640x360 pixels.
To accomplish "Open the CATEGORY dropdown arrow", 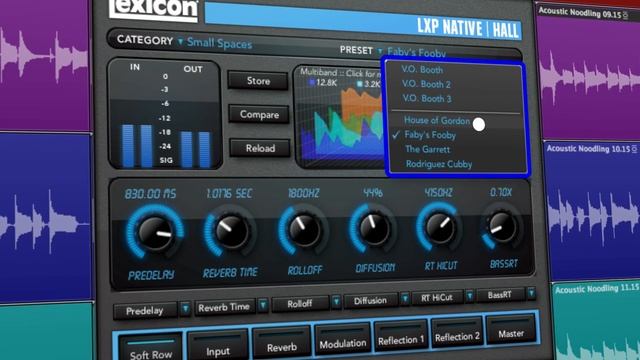I will click(x=180, y=41).
